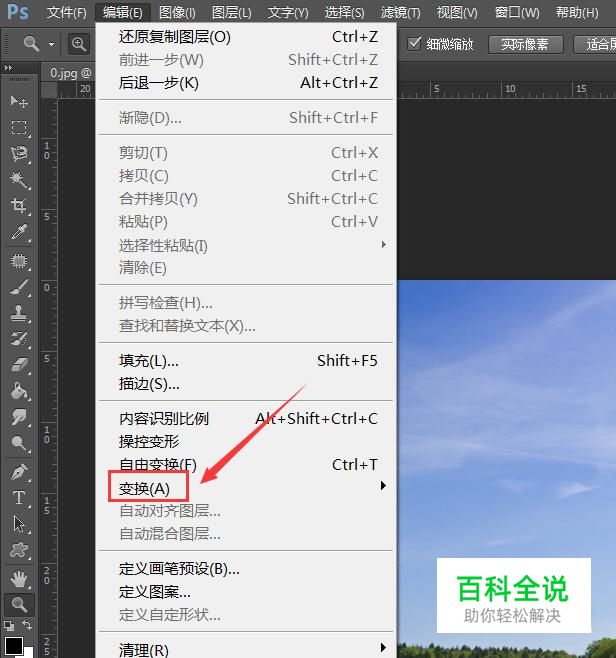The height and width of the screenshot is (658, 616).
Task: Select the Polygonal Lasso tool
Action: pos(19,154)
